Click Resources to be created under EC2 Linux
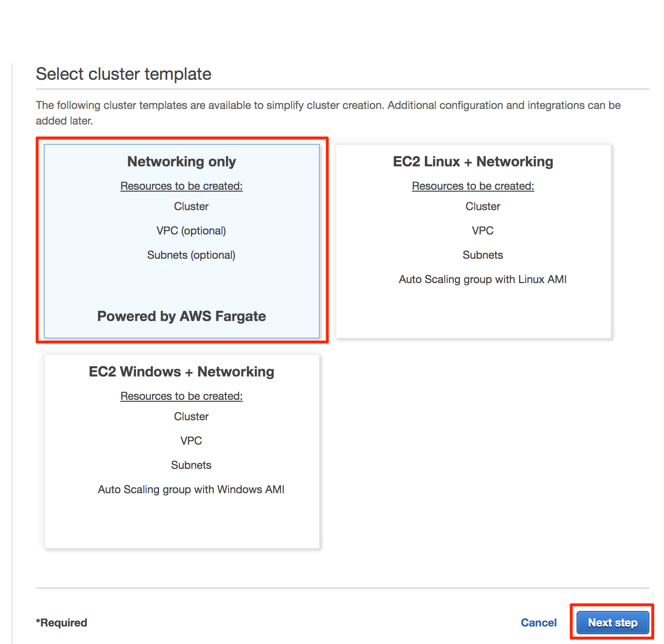The height and width of the screenshot is (644, 664). click(473, 186)
